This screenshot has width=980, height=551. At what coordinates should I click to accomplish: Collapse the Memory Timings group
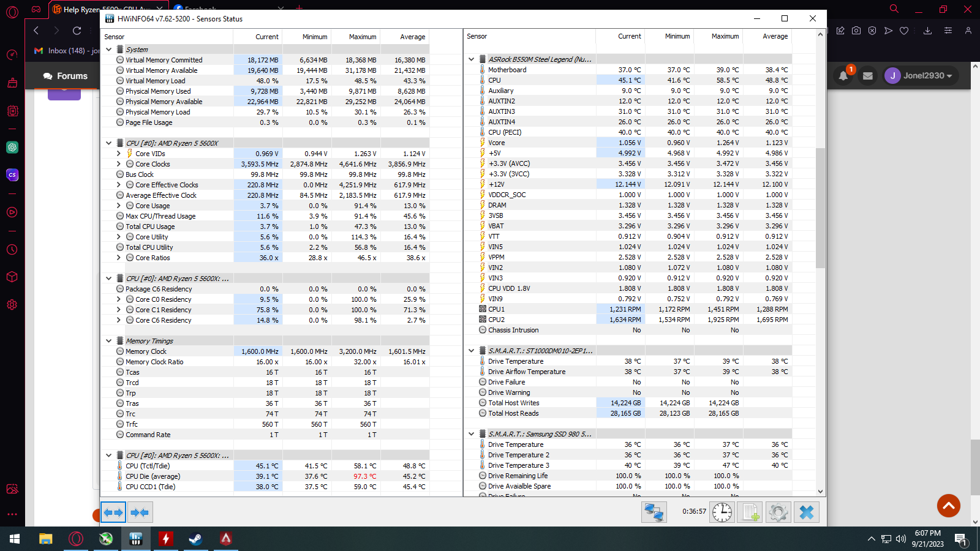coord(109,341)
